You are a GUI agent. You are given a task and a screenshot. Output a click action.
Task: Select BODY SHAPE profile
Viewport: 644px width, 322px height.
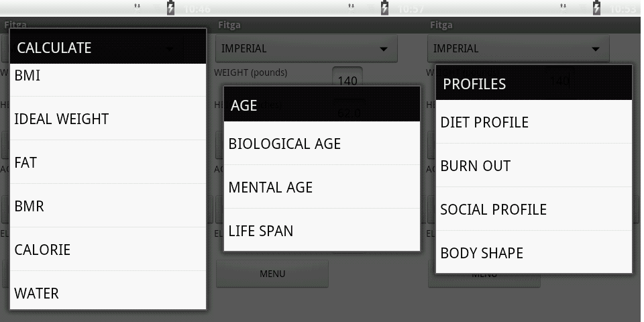coord(534,253)
